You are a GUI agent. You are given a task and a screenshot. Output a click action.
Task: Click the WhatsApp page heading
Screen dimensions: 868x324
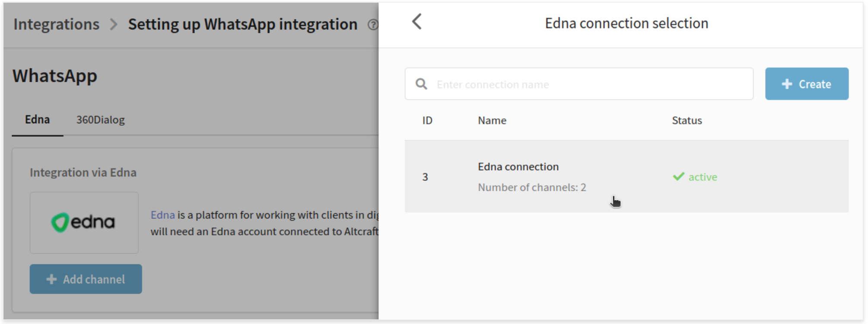(x=55, y=76)
